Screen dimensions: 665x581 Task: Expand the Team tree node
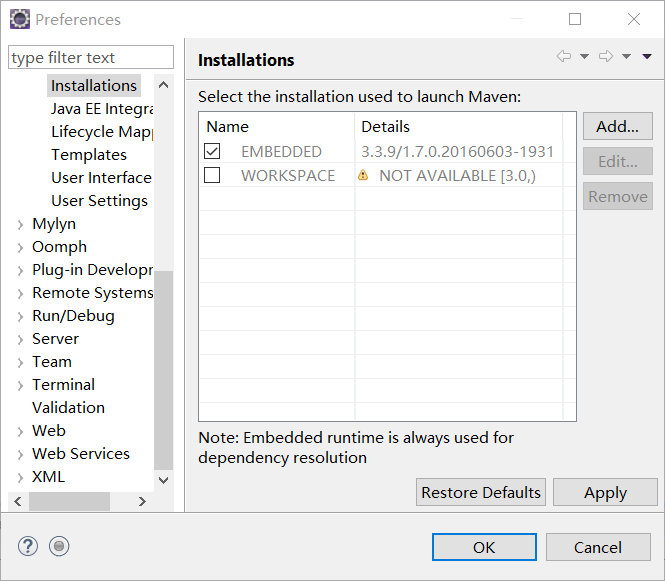point(20,363)
